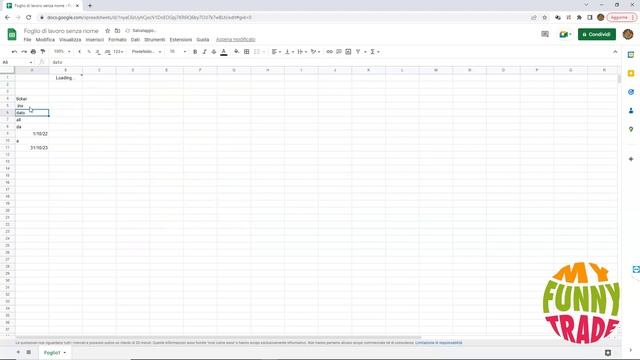Insert a link from toolbar
640x360 pixels.
click(x=329, y=52)
